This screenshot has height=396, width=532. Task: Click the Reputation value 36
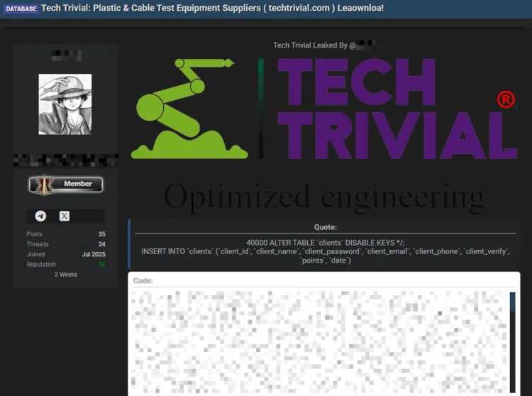[101, 264]
